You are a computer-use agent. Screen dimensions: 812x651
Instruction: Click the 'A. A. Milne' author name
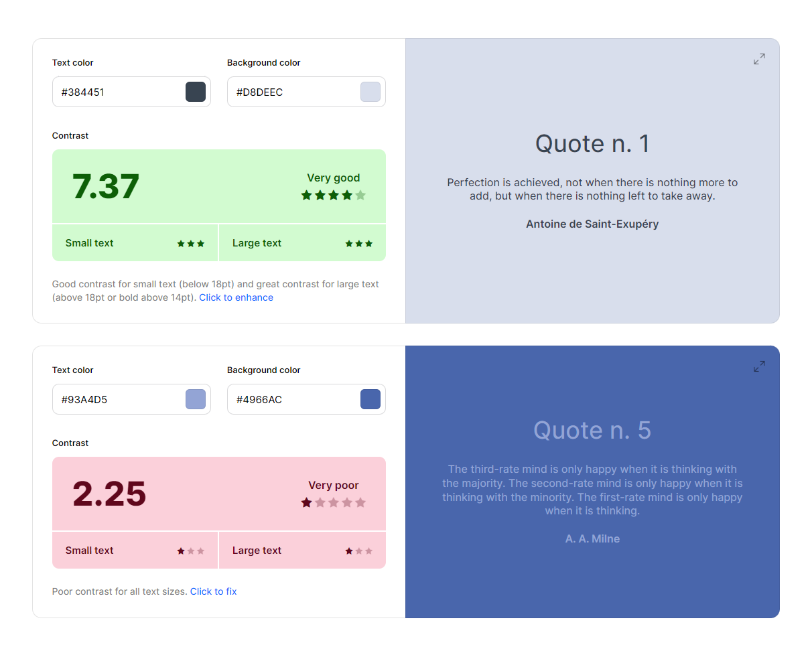(x=592, y=538)
